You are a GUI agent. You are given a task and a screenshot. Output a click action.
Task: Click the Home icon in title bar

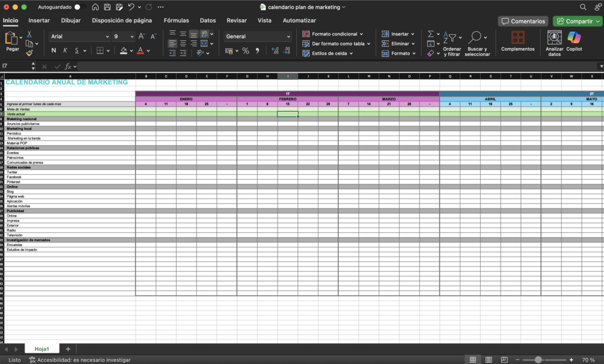[95, 7]
